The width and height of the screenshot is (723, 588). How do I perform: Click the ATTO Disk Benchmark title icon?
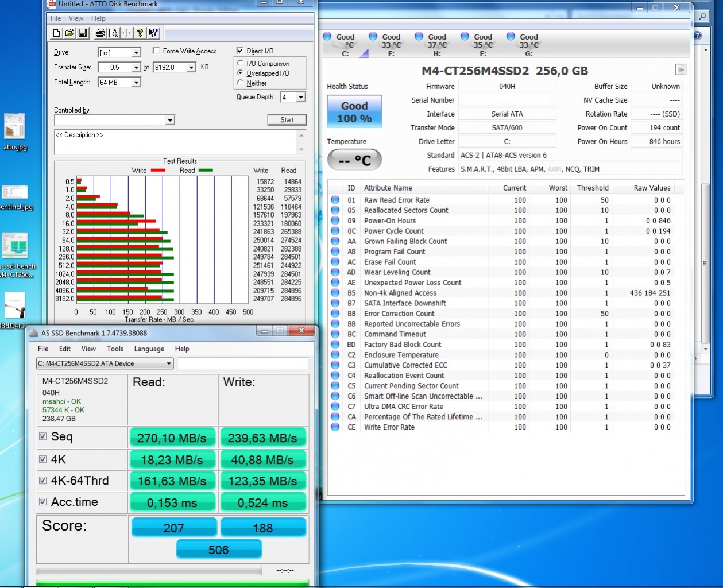52,3
